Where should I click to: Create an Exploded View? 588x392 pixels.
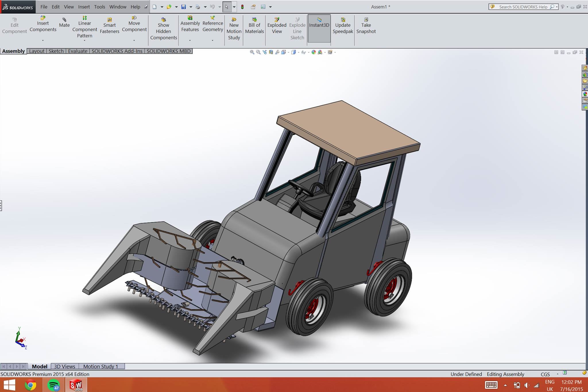[277, 25]
